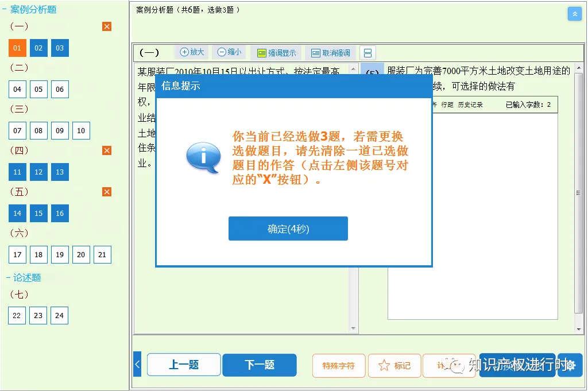Image resolution: width=588 pixels, height=391 pixels.
Task: Collapse top panel using blue up-arrow icon
Action: [575, 14]
